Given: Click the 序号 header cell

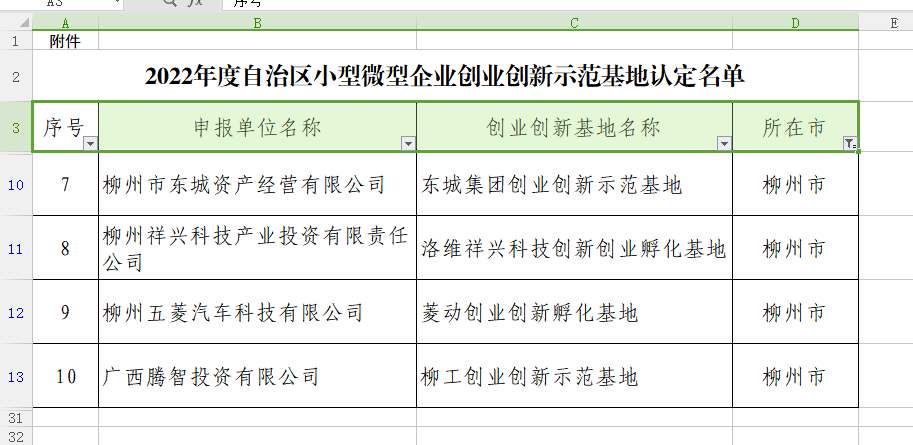Looking at the screenshot, I should click(65, 127).
